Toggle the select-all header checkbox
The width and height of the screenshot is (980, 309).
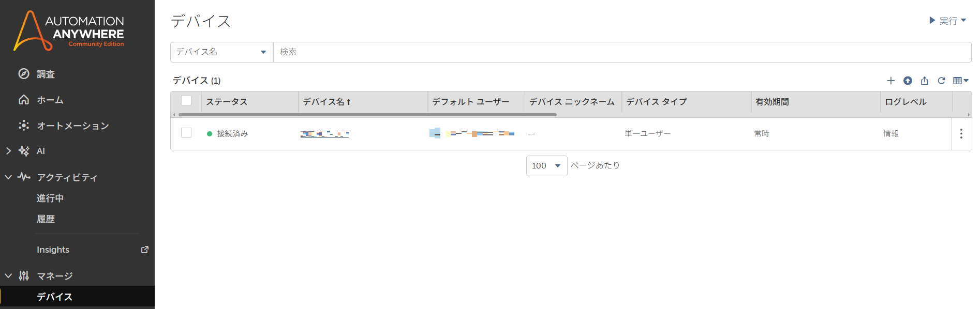tap(186, 101)
